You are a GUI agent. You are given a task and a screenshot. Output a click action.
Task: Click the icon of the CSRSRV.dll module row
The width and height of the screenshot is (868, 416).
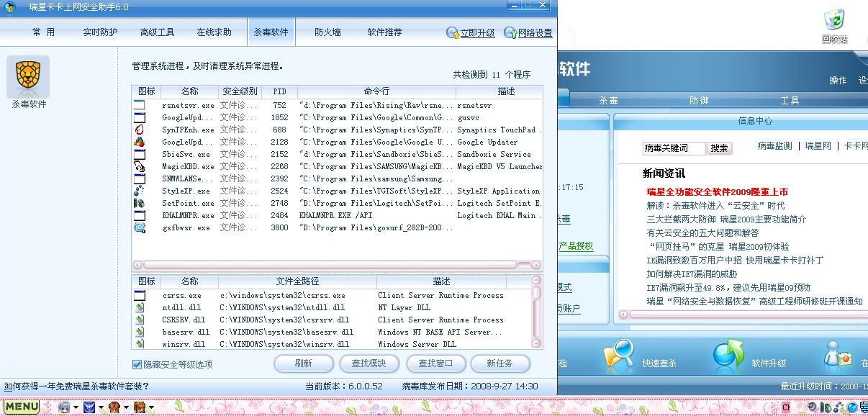click(140, 320)
